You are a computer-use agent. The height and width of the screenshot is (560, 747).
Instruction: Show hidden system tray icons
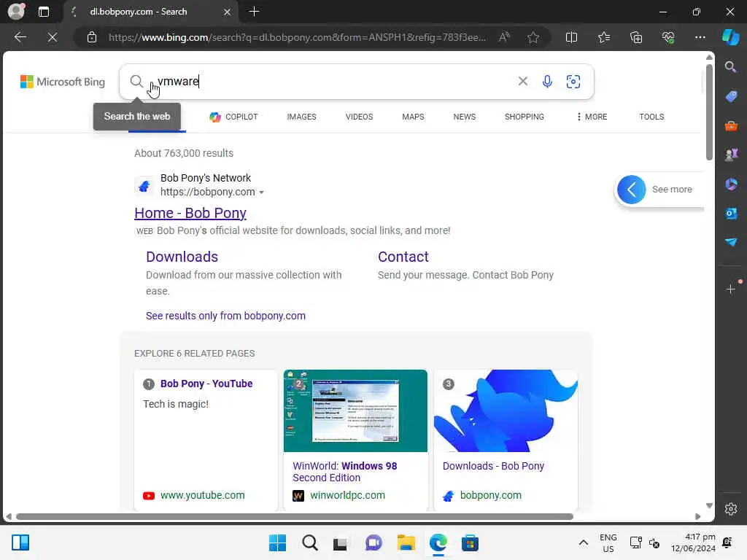click(x=583, y=542)
